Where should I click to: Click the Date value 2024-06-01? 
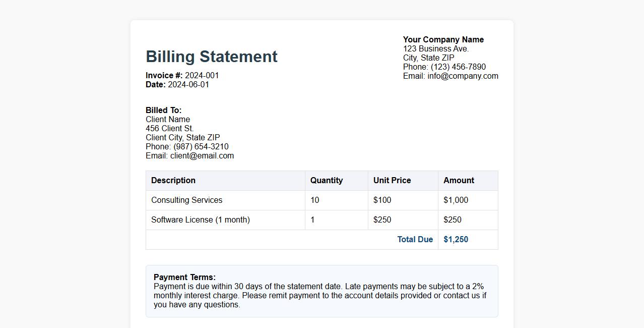(188, 84)
